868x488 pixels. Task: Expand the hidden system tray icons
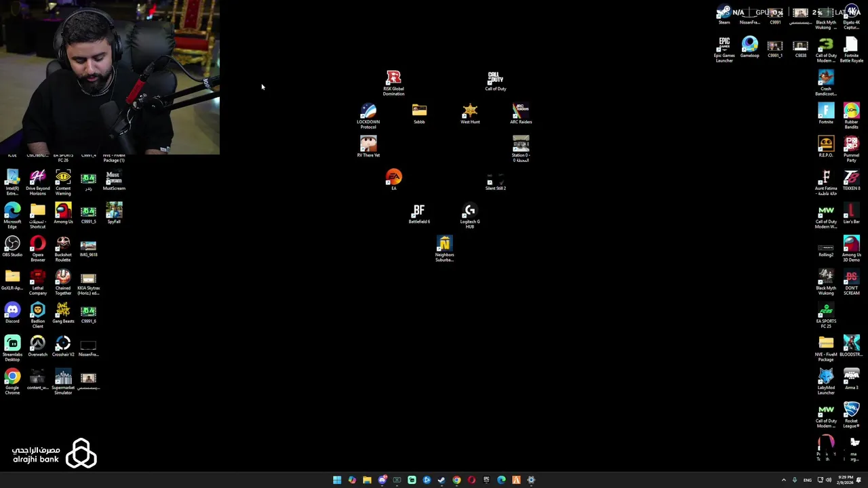784,480
